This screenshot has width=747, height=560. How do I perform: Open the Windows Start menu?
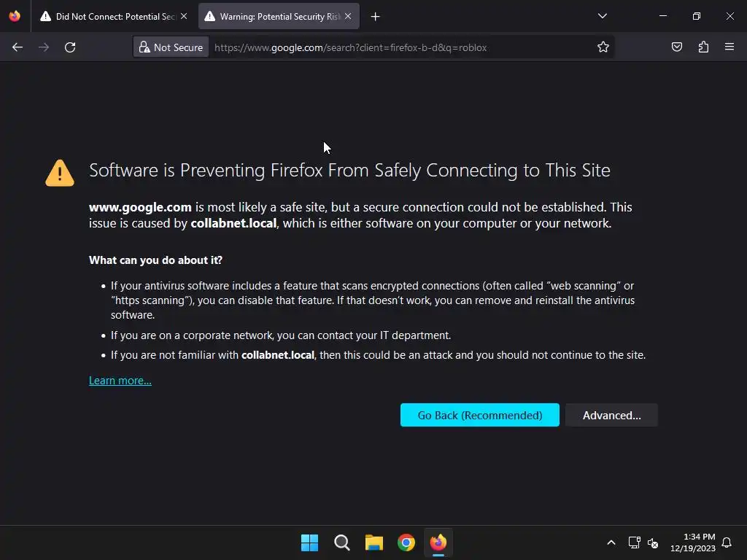(309, 542)
